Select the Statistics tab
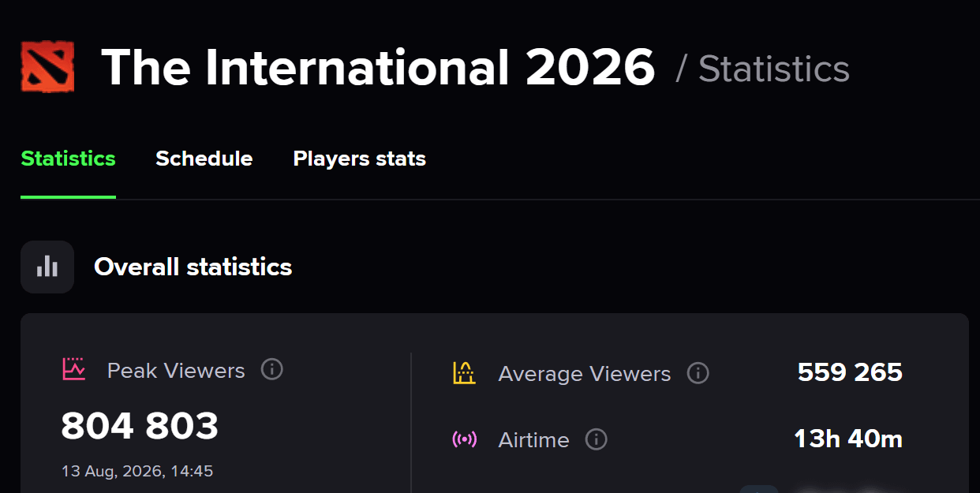980x493 pixels. point(68,159)
